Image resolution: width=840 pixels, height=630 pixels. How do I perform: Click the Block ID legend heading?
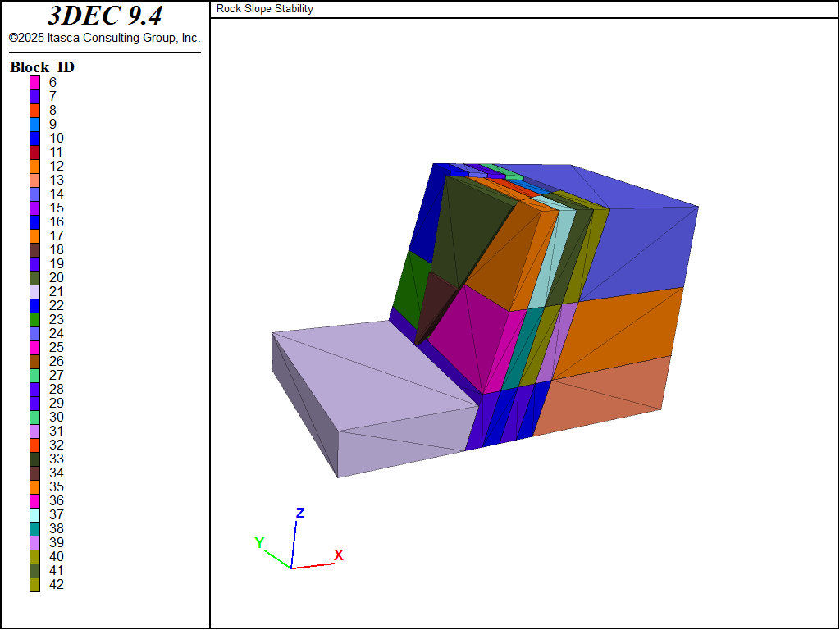(42, 67)
